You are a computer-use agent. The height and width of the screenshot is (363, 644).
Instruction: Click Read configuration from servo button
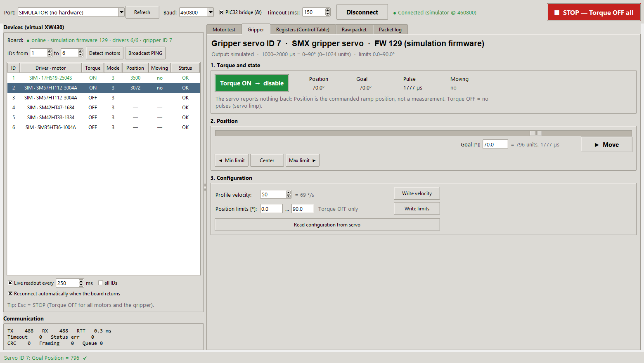click(327, 225)
